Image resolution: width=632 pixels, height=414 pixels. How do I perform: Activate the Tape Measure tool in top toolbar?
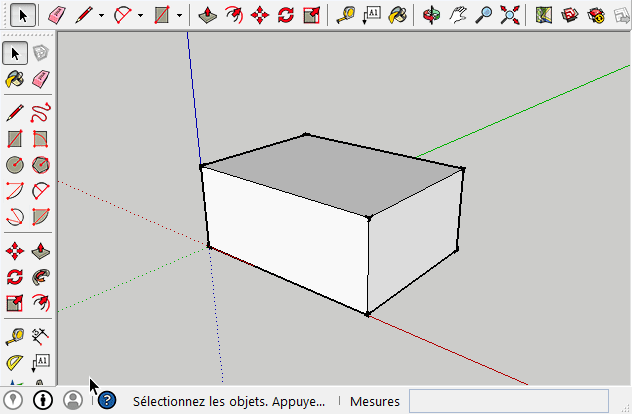pos(345,15)
